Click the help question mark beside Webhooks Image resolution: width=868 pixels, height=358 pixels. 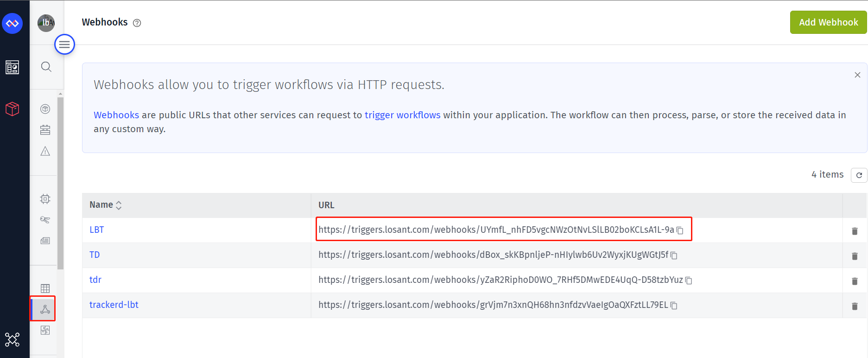tap(137, 23)
